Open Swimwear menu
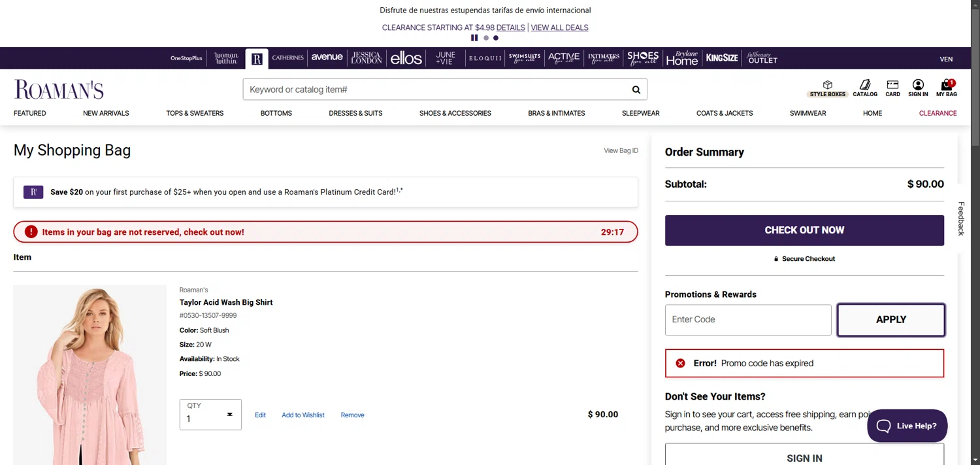This screenshot has width=980, height=465. (808, 113)
